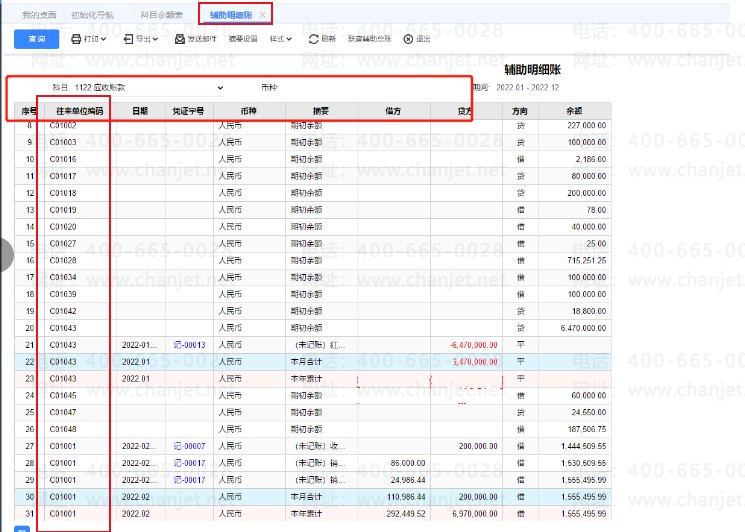Switch to the 初始化导航 tab
The image size is (745, 532).
[92, 15]
